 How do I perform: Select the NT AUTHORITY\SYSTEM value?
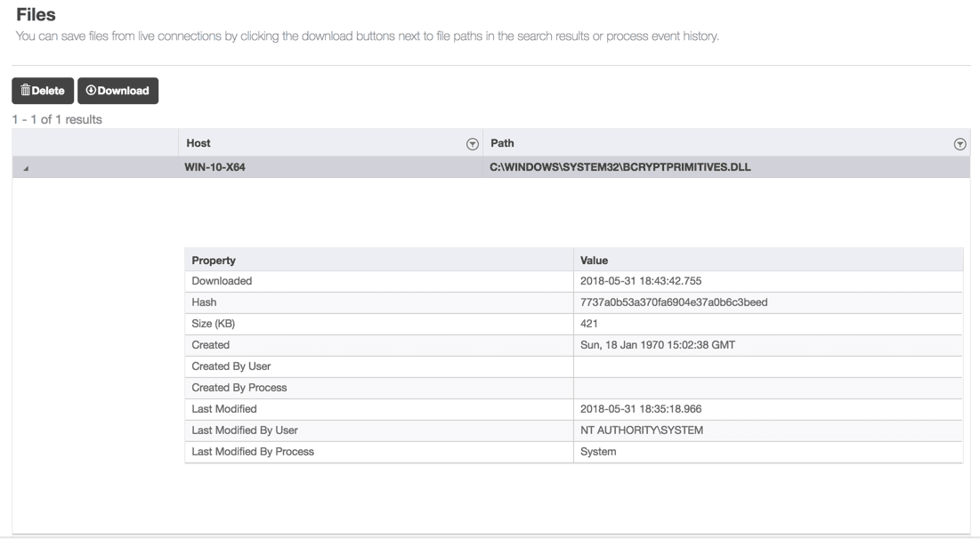(644, 430)
